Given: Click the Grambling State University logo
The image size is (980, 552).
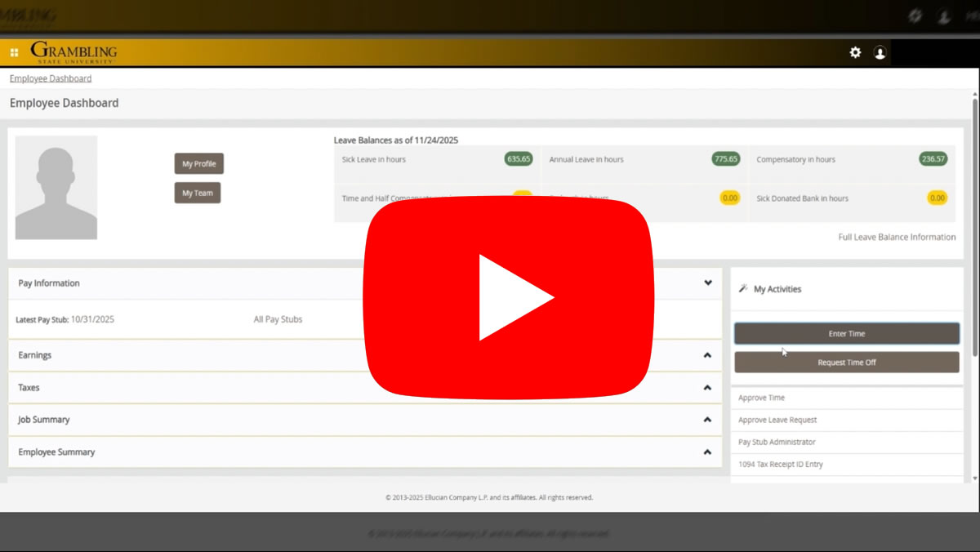Looking at the screenshot, I should (x=73, y=52).
